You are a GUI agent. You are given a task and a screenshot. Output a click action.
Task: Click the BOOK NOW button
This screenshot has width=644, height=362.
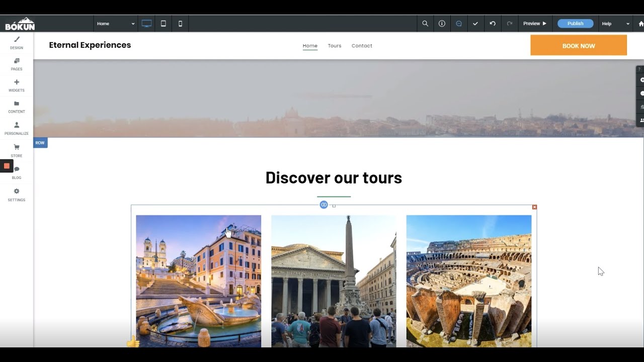pyautogui.click(x=579, y=45)
